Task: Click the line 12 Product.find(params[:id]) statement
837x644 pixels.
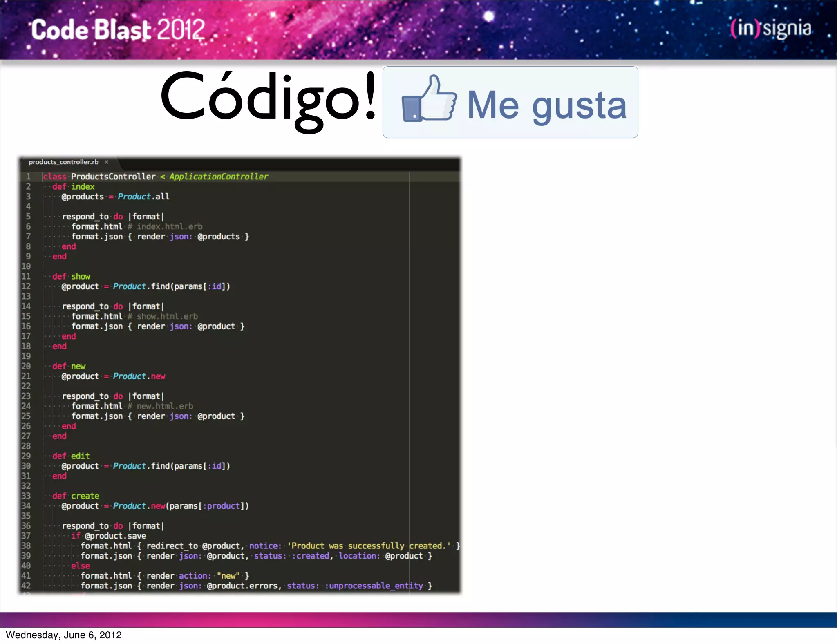Action: coord(146,286)
